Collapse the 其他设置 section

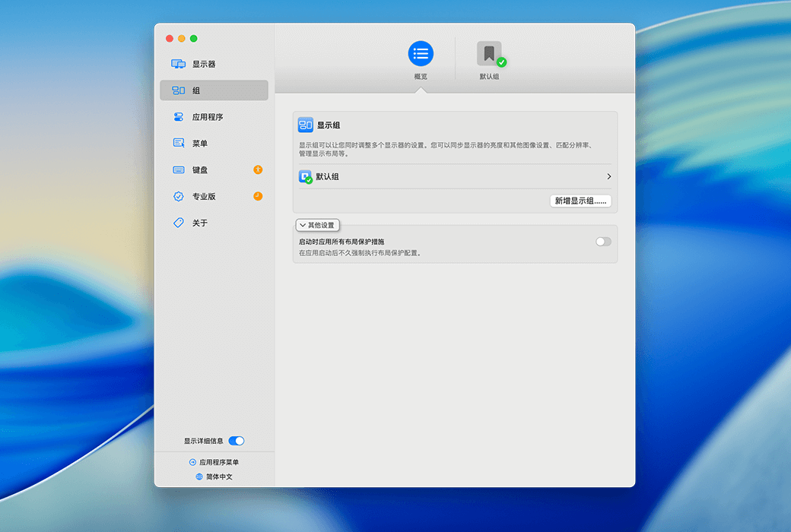coord(317,226)
